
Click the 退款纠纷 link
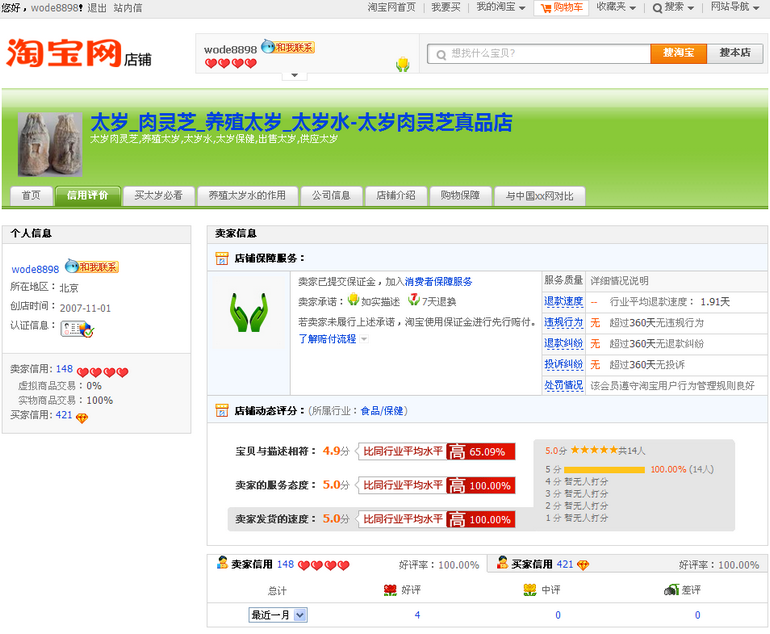563,344
